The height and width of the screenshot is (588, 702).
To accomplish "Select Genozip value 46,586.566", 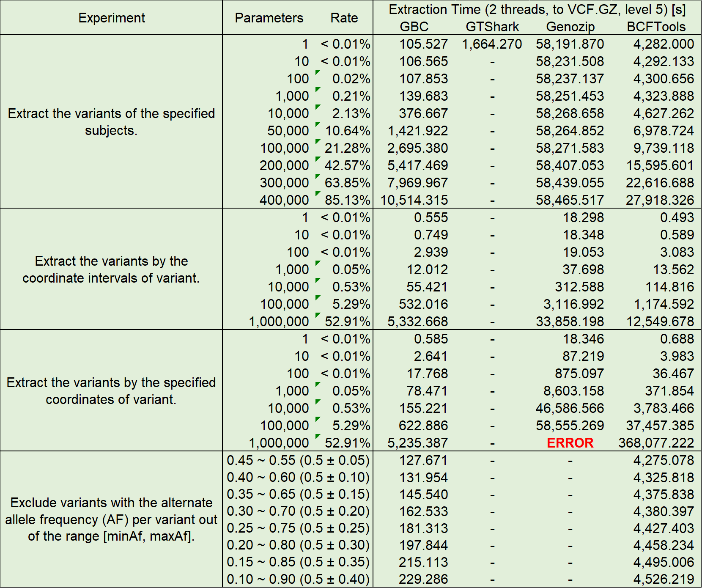I will point(570,408).
